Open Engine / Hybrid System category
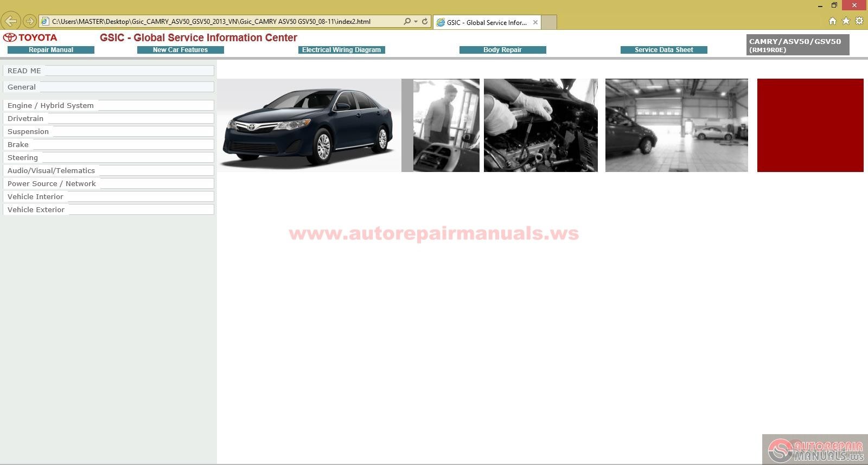 tap(108, 105)
